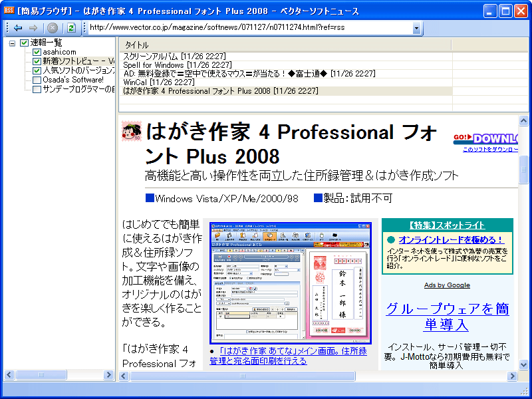Viewport: 532px width, 399px height.
Task: Toggle the 速報一覧 checkbox
Action: coord(24,43)
